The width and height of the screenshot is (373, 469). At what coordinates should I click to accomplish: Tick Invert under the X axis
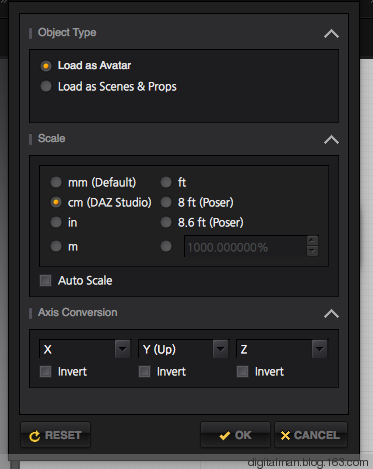(46, 371)
